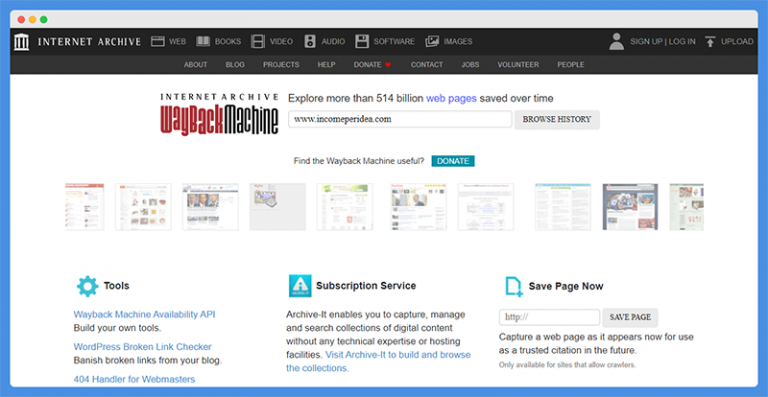
Task: Open Wayback Machine Availability API link
Action: click(144, 314)
